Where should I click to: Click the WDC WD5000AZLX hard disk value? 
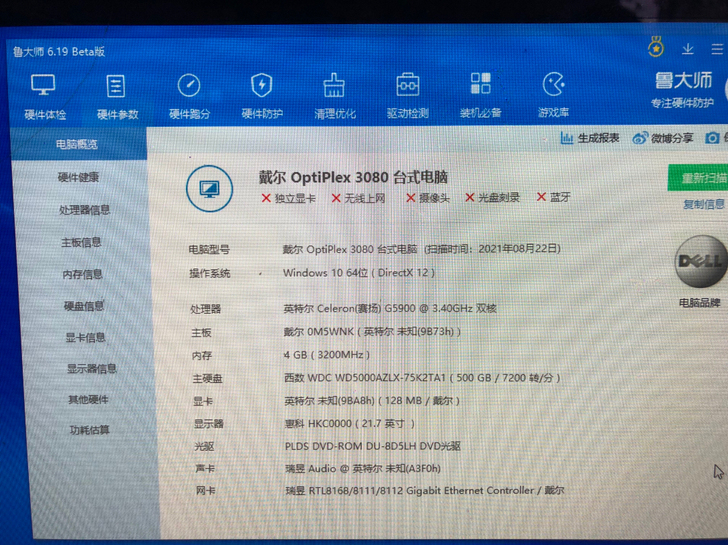(x=422, y=378)
